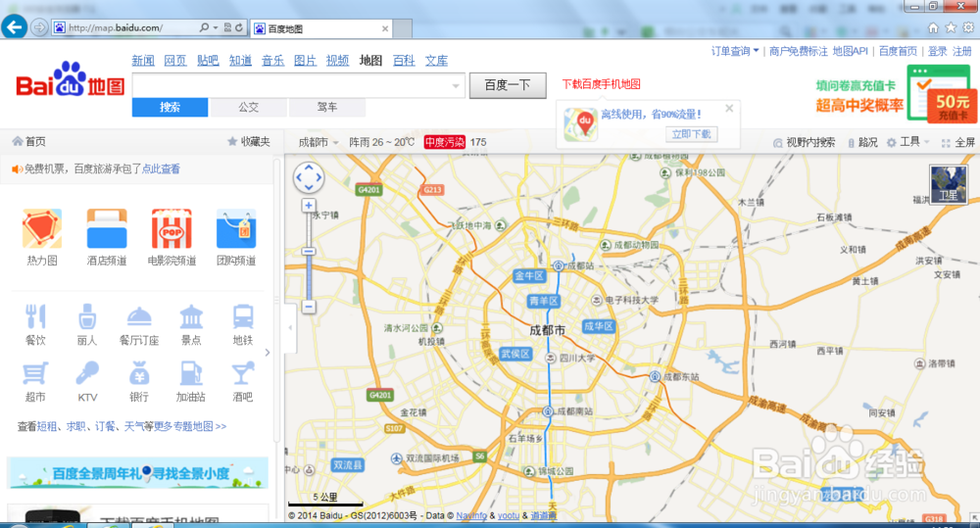
Task: Toggle 全屏 fullscreen map mode
Action: (x=958, y=142)
